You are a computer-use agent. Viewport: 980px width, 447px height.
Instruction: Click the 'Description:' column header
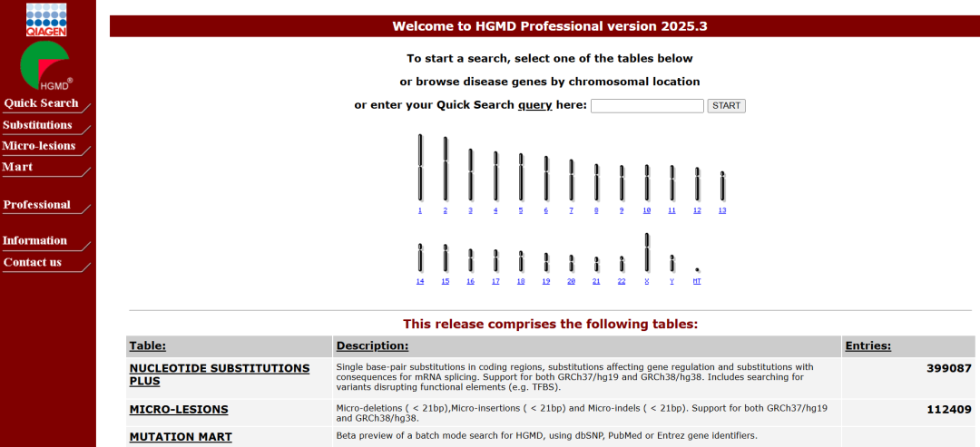[x=373, y=345]
